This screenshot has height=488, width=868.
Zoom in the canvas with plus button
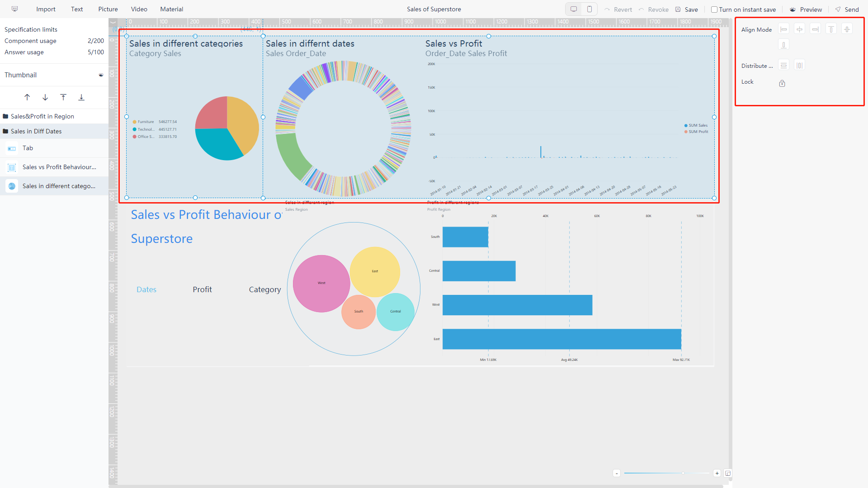pyautogui.click(x=717, y=474)
